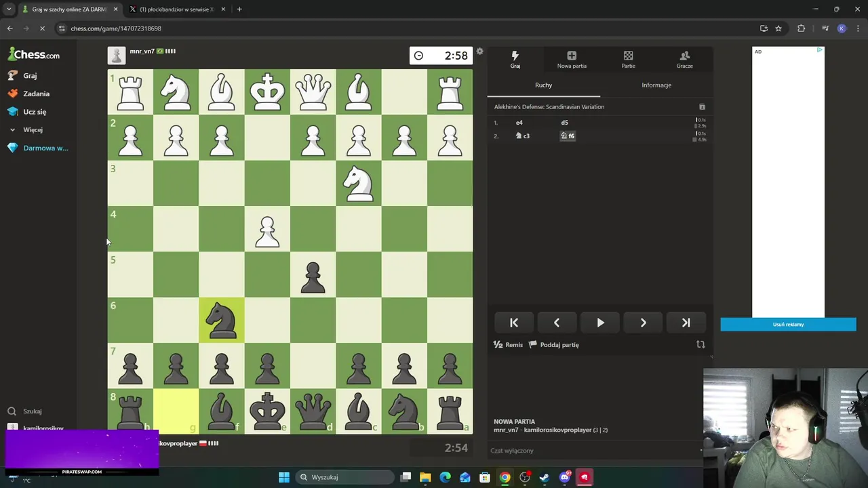Open Chrome three-dot menu
Image resolution: width=868 pixels, height=488 pixels.
click(858, 28)
